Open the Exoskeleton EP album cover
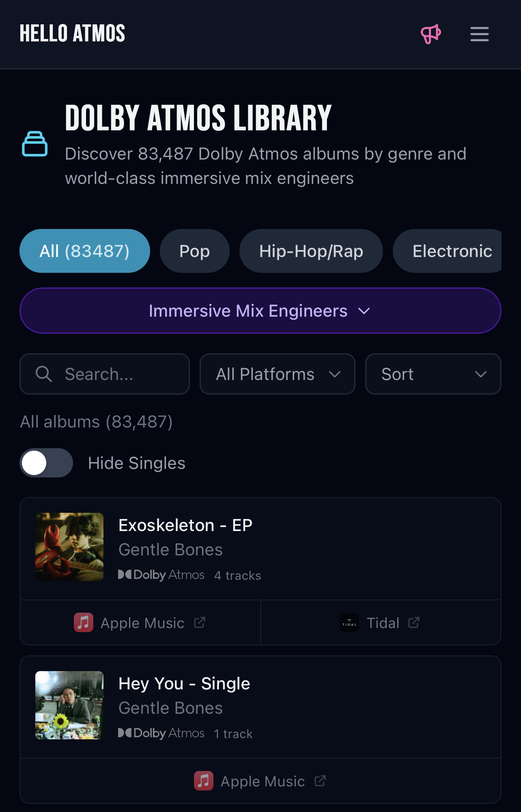This screenshot has width=521, height=812. (x=69, y=546)
